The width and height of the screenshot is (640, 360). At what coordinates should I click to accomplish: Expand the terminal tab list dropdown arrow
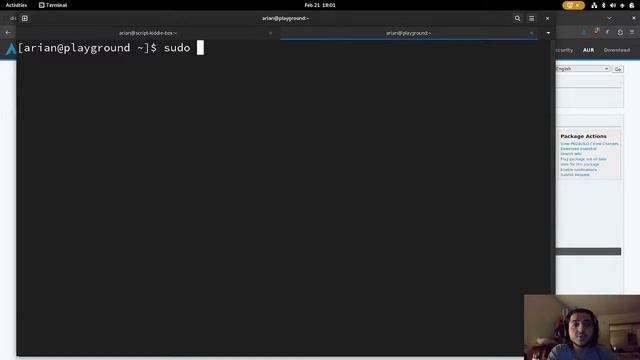pos(548,33)
